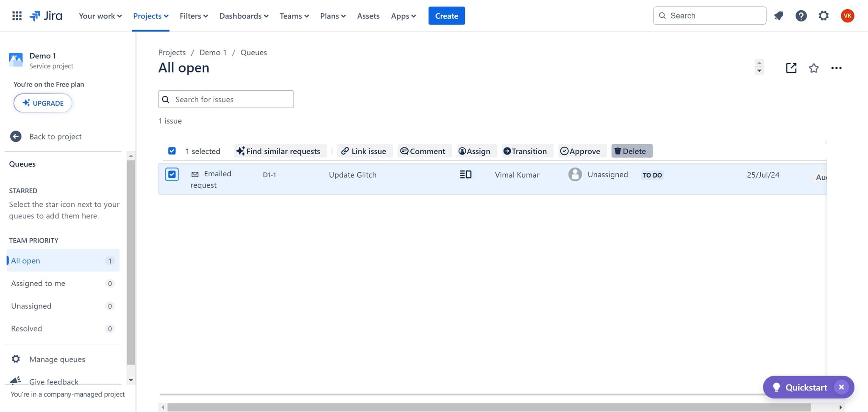Click the Search for issues field
This screenshot has height=412, width=868.
[232, 99]
